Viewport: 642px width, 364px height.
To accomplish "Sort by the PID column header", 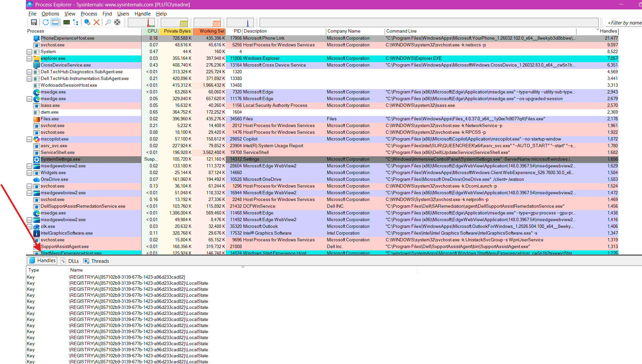I will tap(234, 31).
